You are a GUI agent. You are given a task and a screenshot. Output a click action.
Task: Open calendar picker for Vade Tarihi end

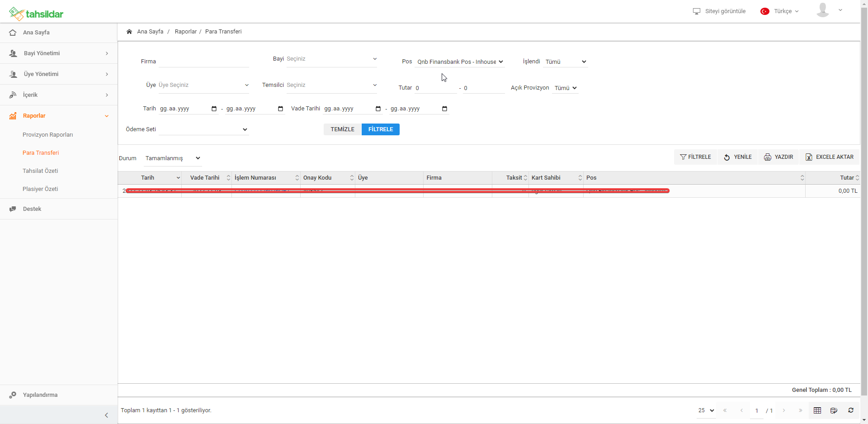pyautogui.click(x=444, y=109)
